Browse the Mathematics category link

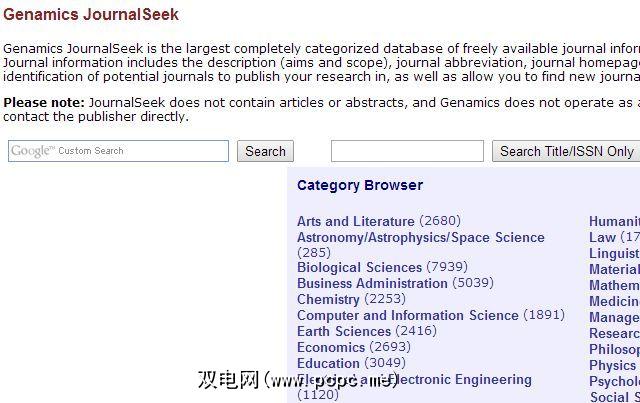pyautogui.click(x=614, y=285)
